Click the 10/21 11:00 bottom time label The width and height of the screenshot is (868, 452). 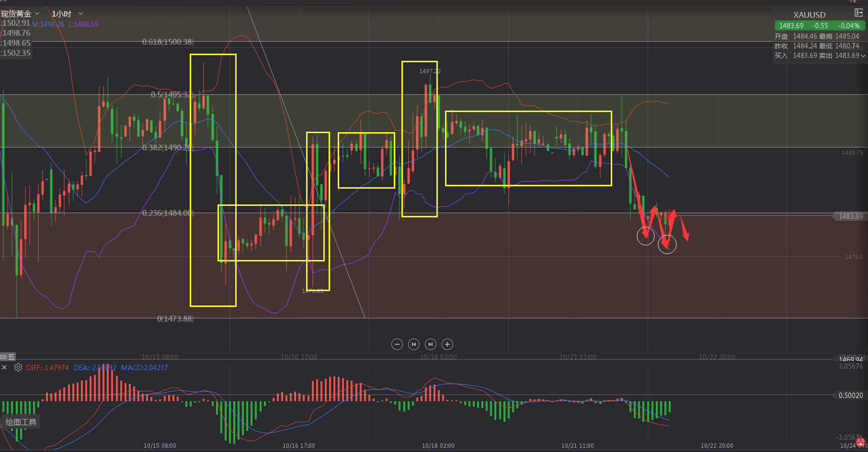coord(578,446)
